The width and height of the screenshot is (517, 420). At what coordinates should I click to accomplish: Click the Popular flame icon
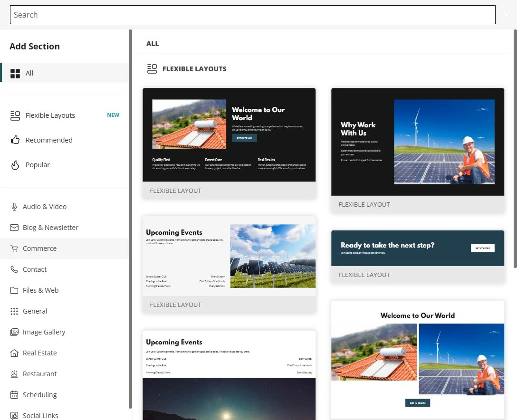point(15,165)
